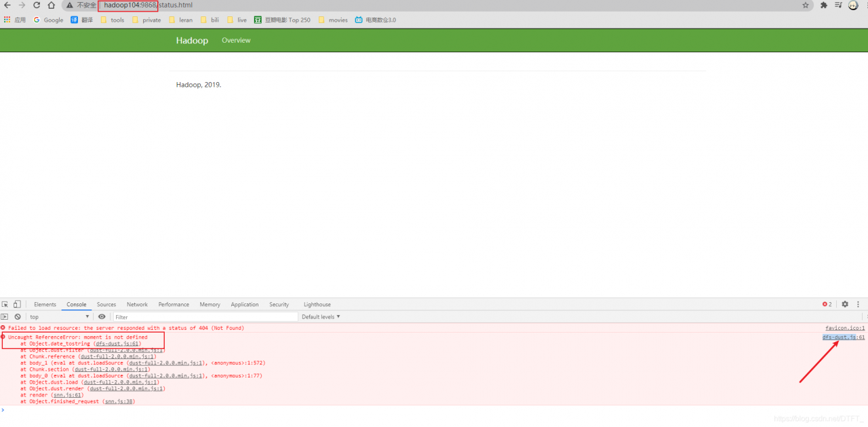Open the DevTools more options menu
The height and width of the screenshot is (427, 868).
pyautogui.click(x=859, y=304)
